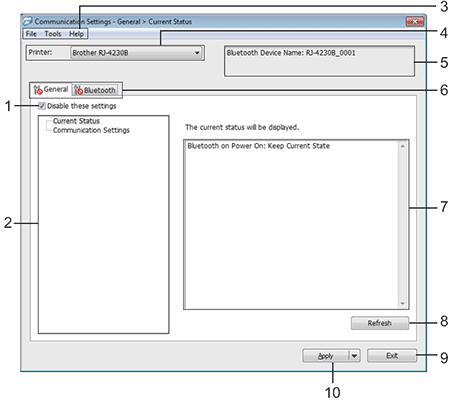Open the Help menu

tap(76, 34)
